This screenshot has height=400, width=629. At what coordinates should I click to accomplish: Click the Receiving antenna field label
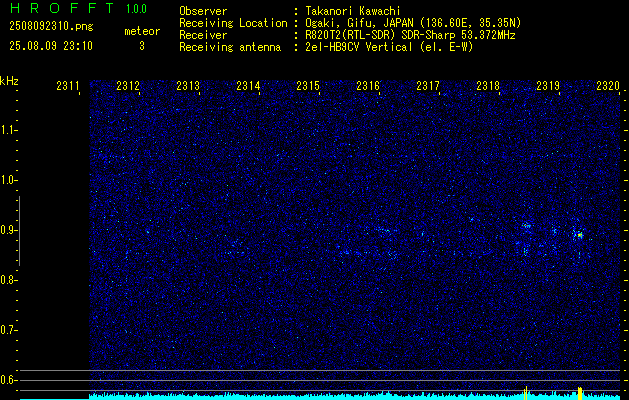point(230,47)
